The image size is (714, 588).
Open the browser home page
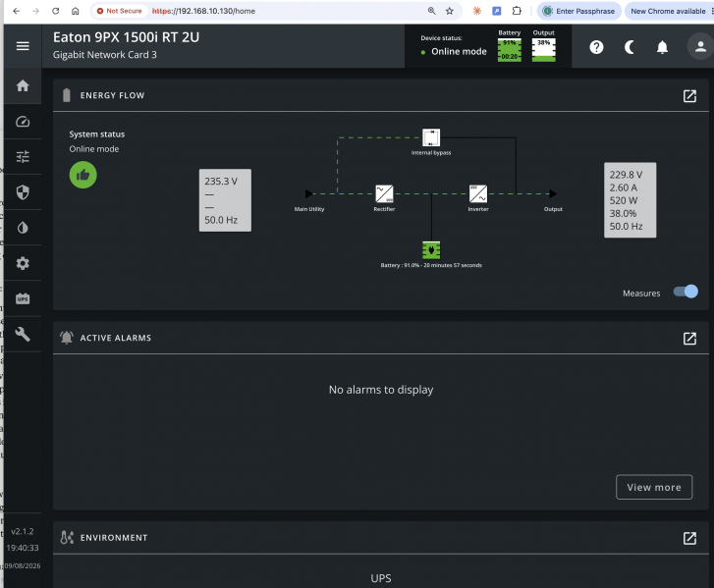point(76,11)
